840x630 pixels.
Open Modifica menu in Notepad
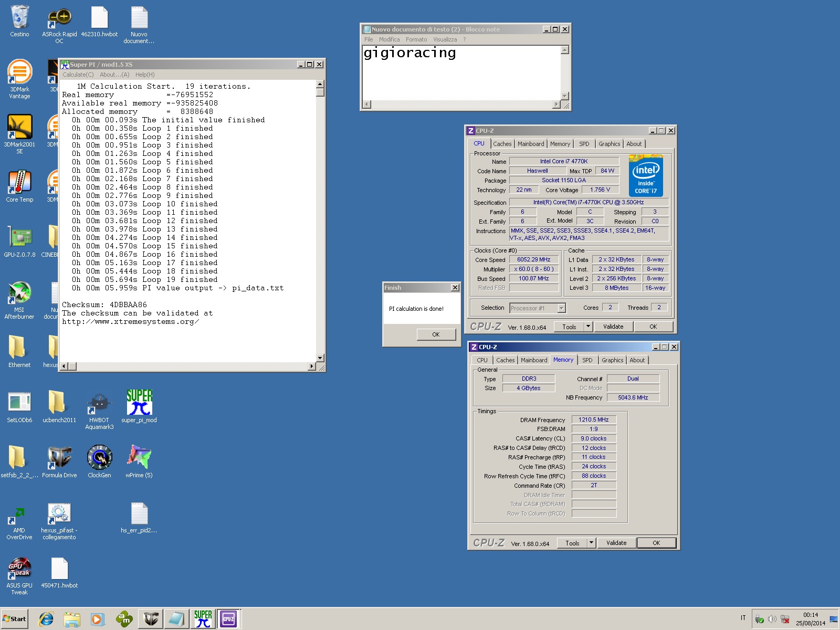click(x=389, y=39)
